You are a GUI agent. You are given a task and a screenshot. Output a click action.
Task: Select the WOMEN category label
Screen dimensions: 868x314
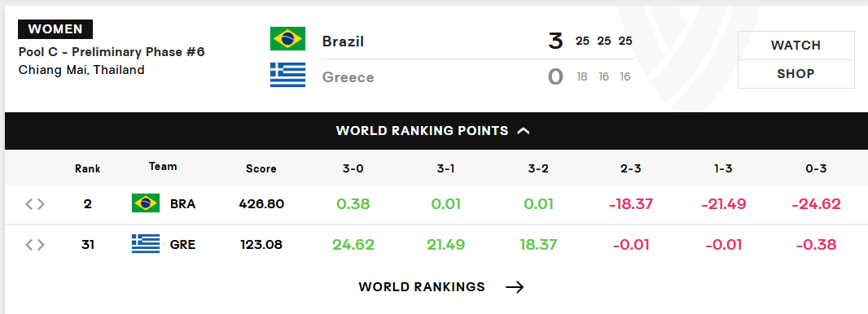pos(55,29)
